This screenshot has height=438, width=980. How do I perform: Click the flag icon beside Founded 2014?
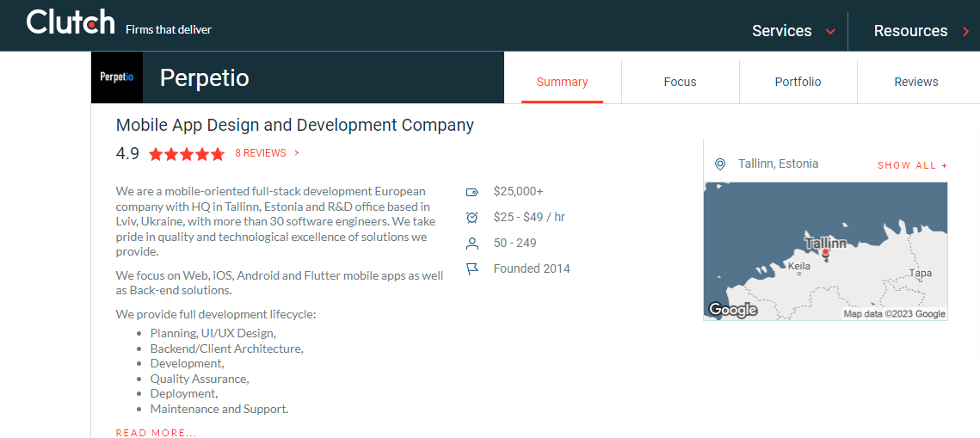(x=472, y=269)
